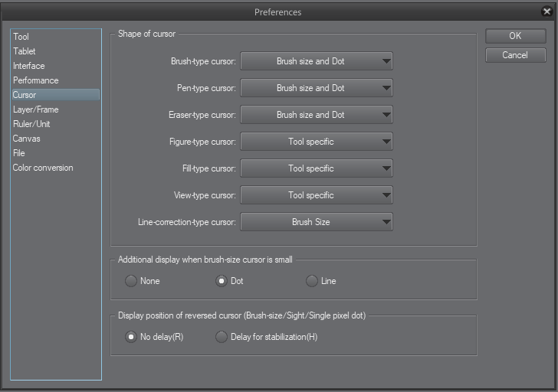Close the Preferences dialog window
The width and height of the screenshot is (558, 392).
click(x=547, y=11)
